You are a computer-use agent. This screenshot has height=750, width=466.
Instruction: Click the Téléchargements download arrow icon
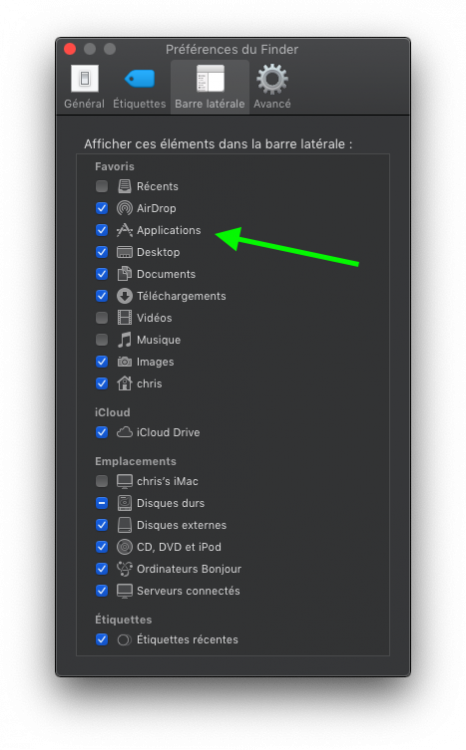click(124, 296)
